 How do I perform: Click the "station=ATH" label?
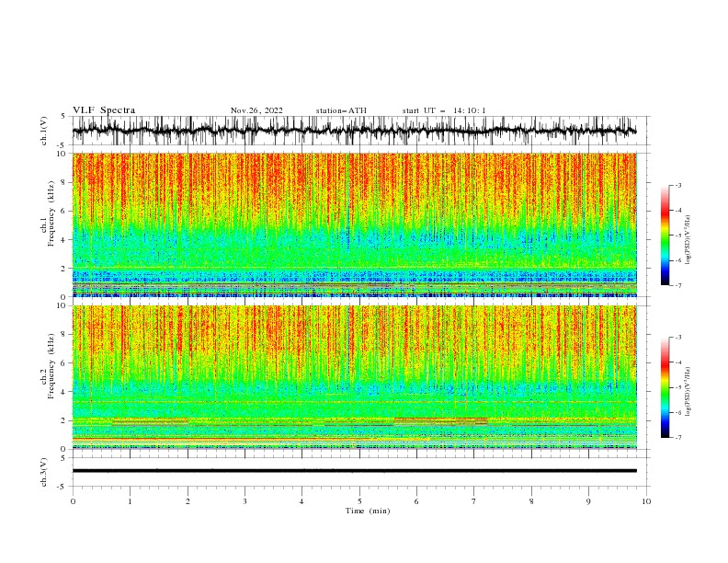tap(341, 110)
